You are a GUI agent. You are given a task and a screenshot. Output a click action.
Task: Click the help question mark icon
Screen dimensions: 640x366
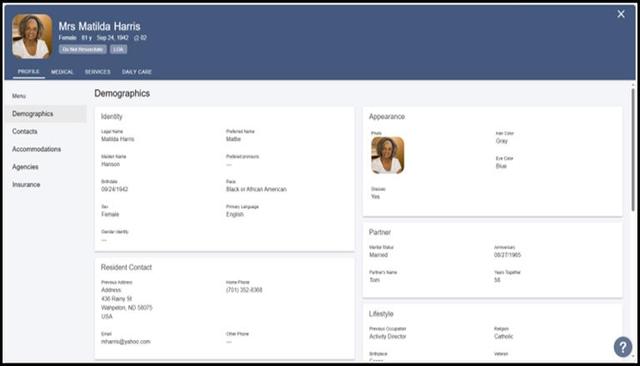[x=623, y=347]
